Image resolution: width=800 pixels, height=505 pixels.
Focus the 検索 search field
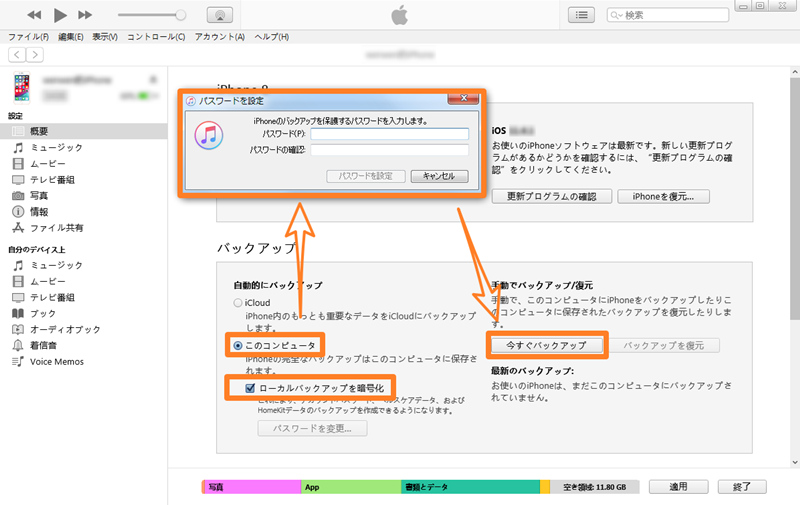click(667, 15)
